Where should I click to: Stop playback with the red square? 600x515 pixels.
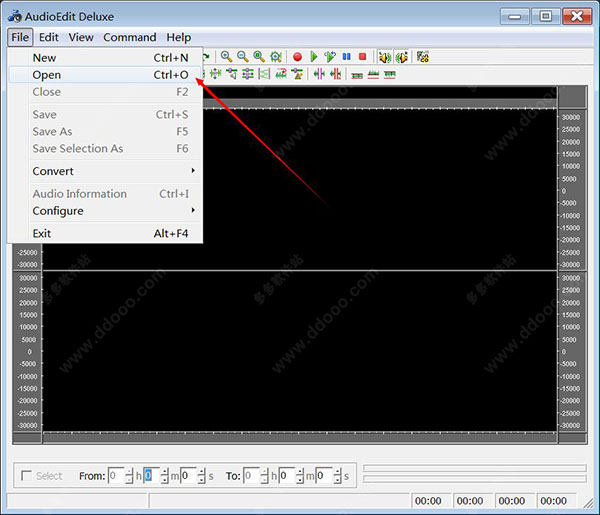click(x=362, y=57)
